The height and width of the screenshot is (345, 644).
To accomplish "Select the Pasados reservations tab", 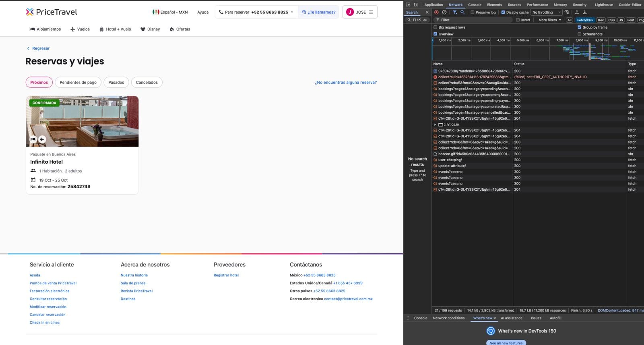I will 116,82.
